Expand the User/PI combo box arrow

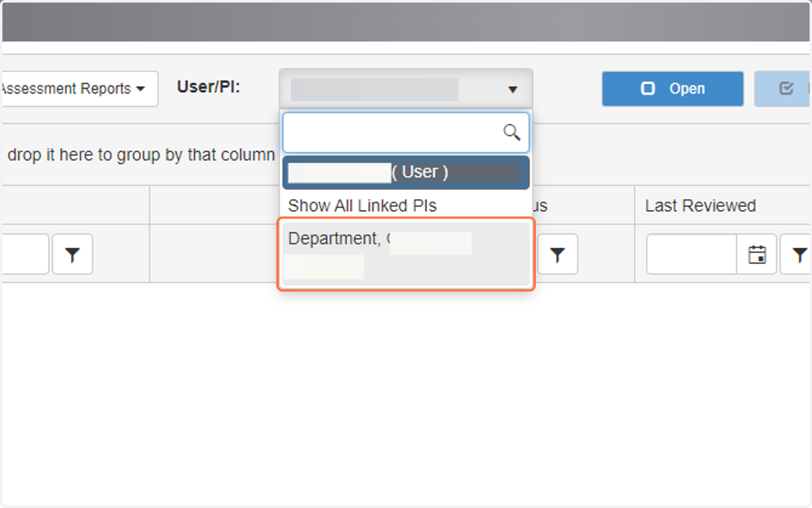pos(513,89)
